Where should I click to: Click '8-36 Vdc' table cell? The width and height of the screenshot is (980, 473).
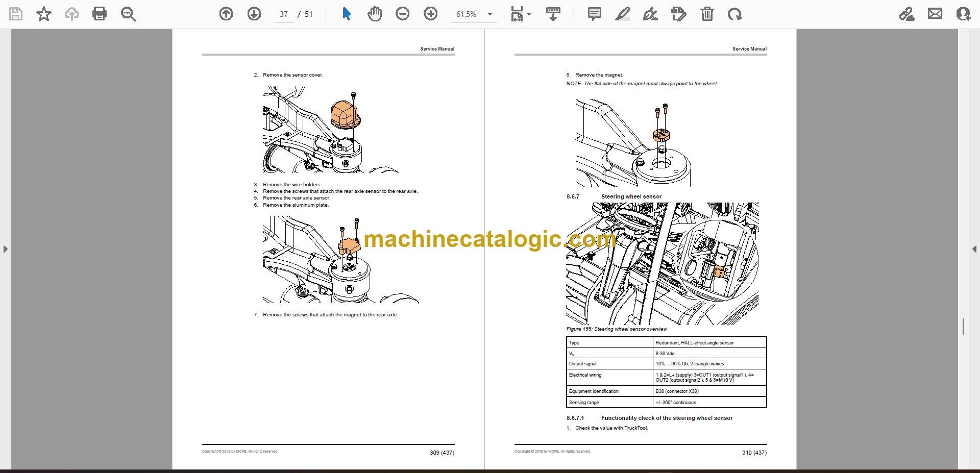(x=710, y=353)
